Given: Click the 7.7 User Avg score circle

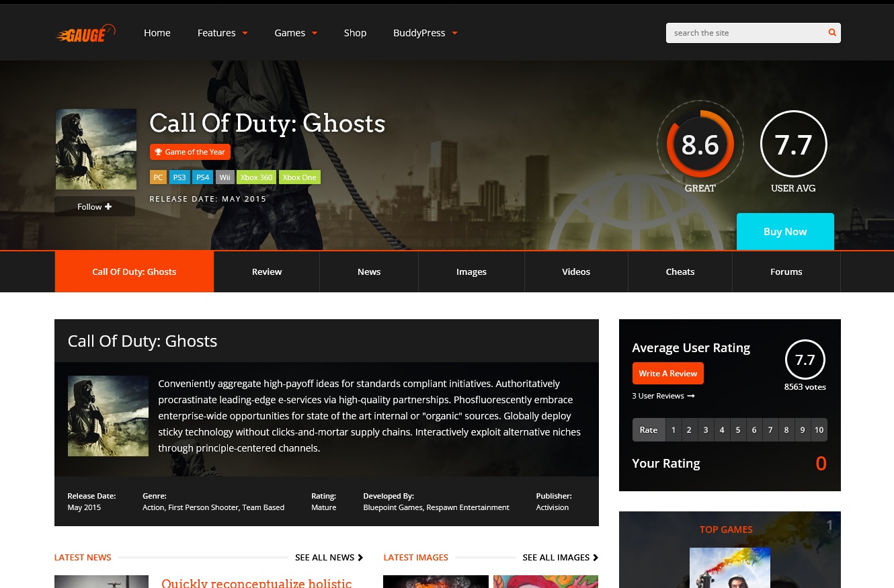Looking at the screenshot, I should [793, 144].
